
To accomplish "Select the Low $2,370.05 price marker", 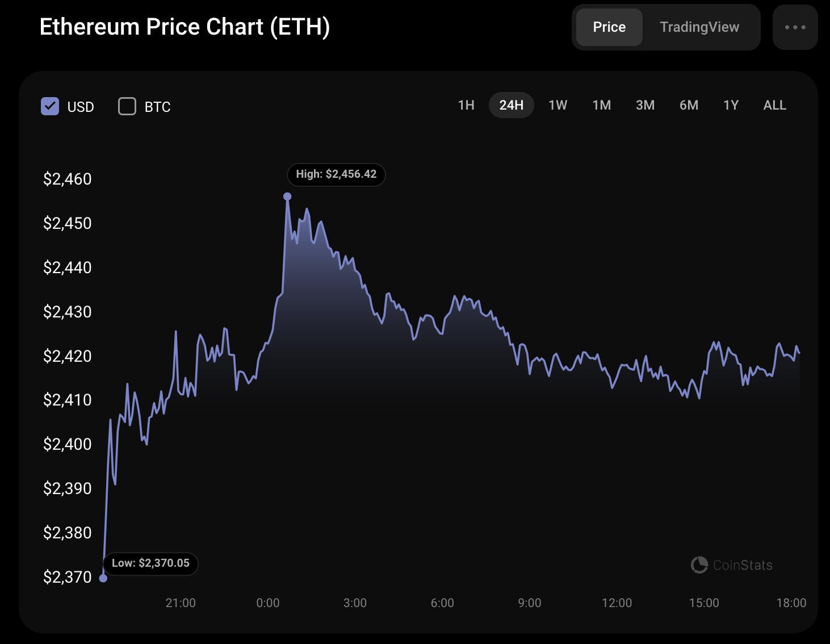I will (x=103, y=577).
